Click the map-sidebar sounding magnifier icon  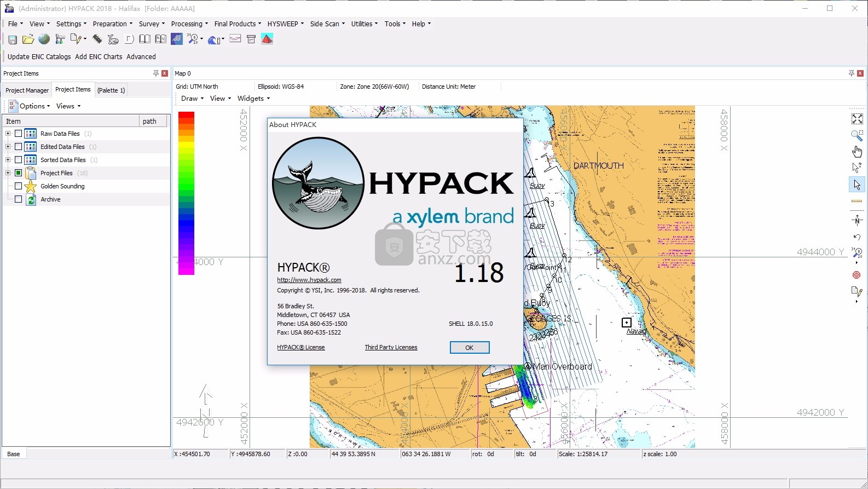[x=857, y=253]
